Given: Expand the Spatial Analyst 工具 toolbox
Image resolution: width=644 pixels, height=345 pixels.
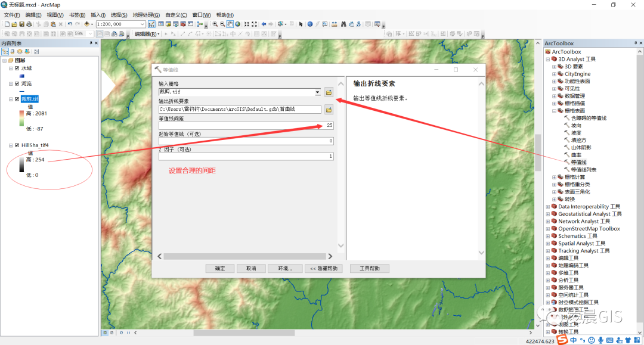Looking at the screenshot, I should [x=548, y=243].
